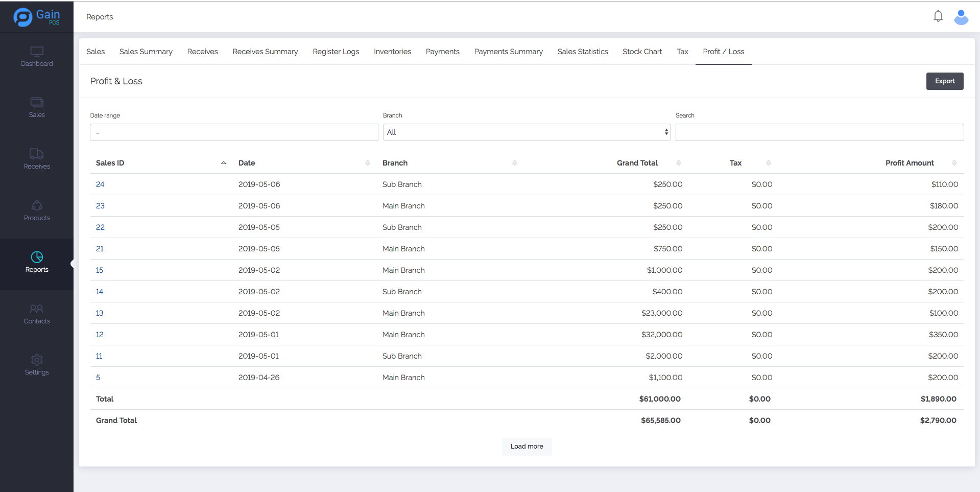Open sale ID 24 link
Image resolution: width=980 pixels, height=492 pixels.
coord(100,184)
